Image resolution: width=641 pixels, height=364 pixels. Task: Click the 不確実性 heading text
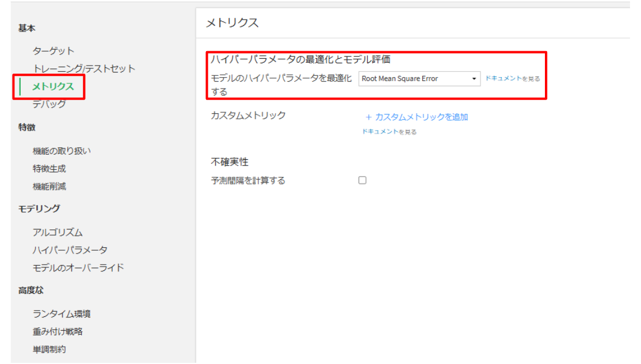pos(230,162)
